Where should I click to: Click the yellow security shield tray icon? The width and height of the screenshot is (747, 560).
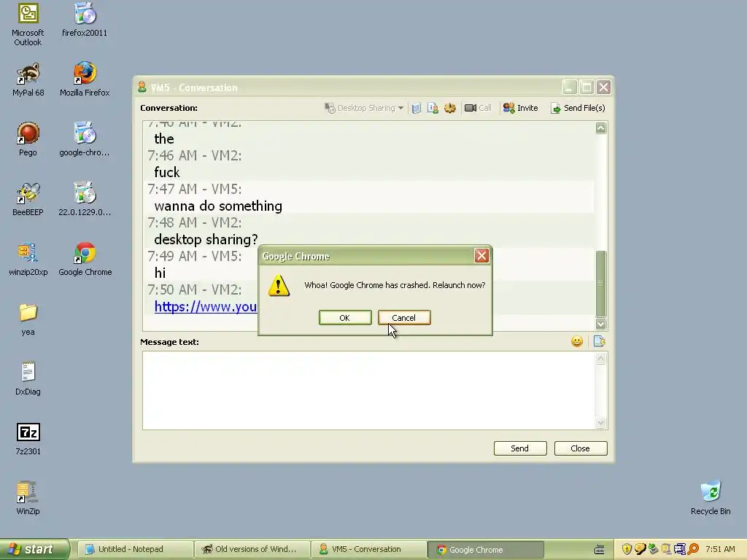tap(627, 549)
